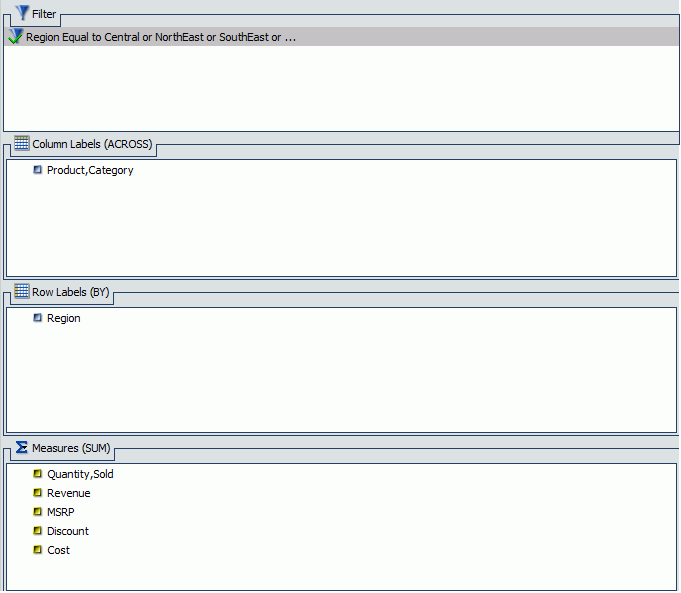Select Region field in Row Labels
Viewport: 681px width, 593px height.
point(63,318)
